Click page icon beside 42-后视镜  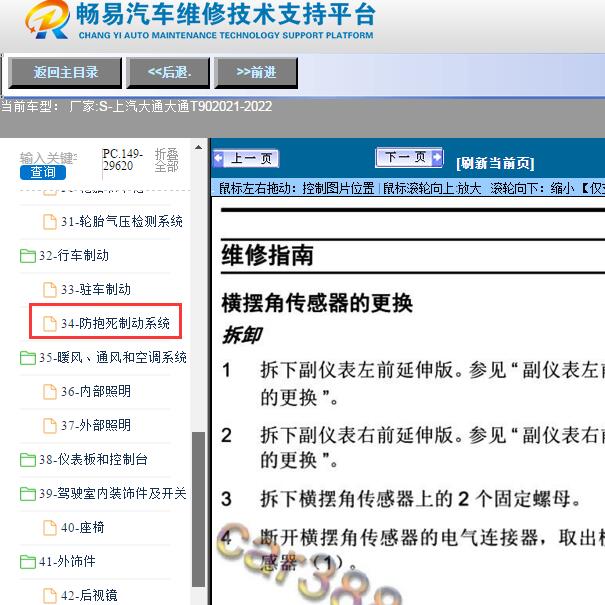[50, 595]
